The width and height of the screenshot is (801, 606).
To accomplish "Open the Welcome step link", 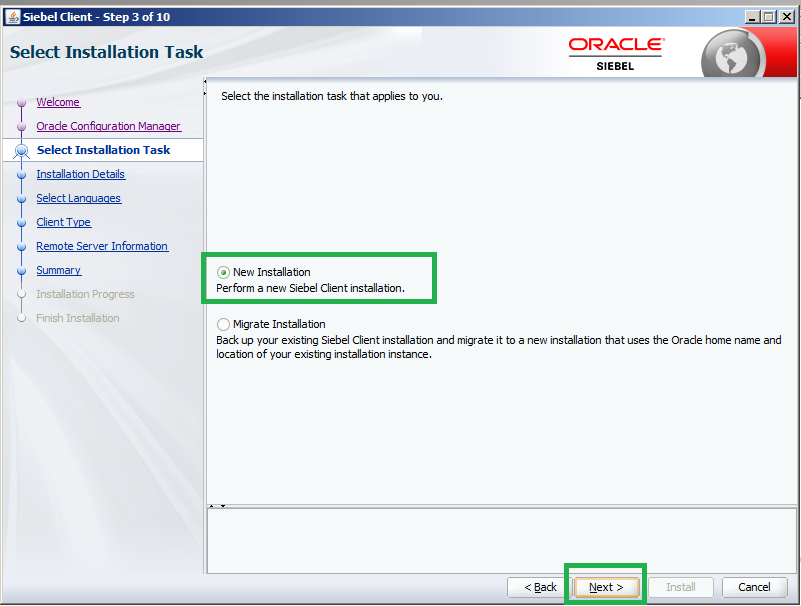I will pyautogui.click(x=57, y=102).
